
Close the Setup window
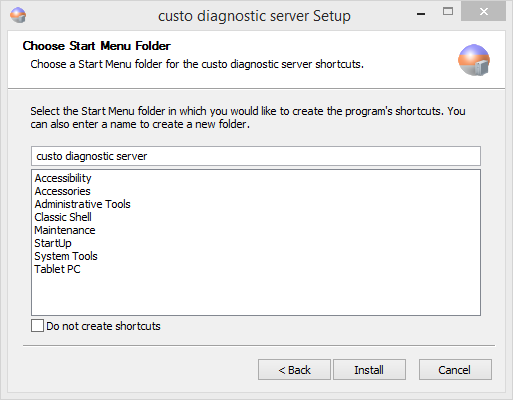[x=484, y=12]
